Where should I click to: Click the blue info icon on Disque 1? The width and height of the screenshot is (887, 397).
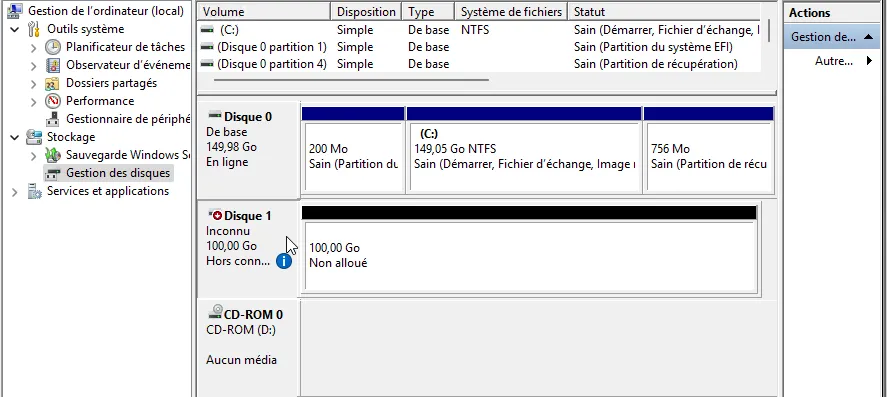click(284, 261)
